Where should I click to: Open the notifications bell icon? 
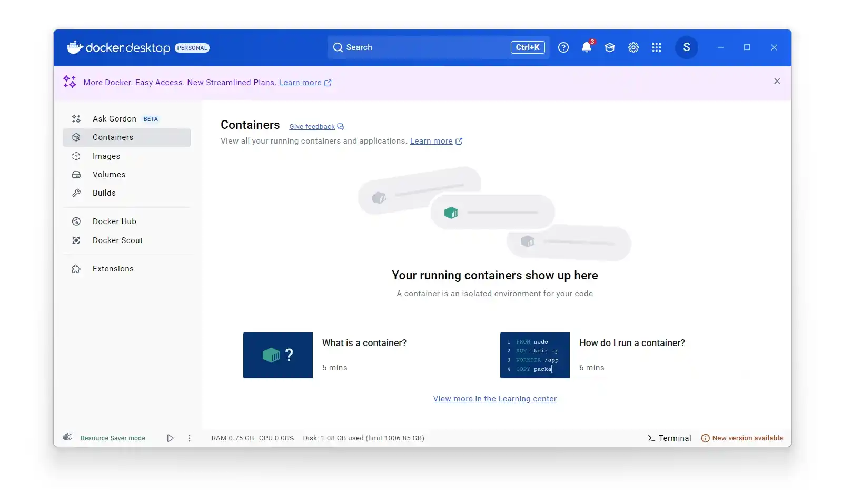(586, 47)
